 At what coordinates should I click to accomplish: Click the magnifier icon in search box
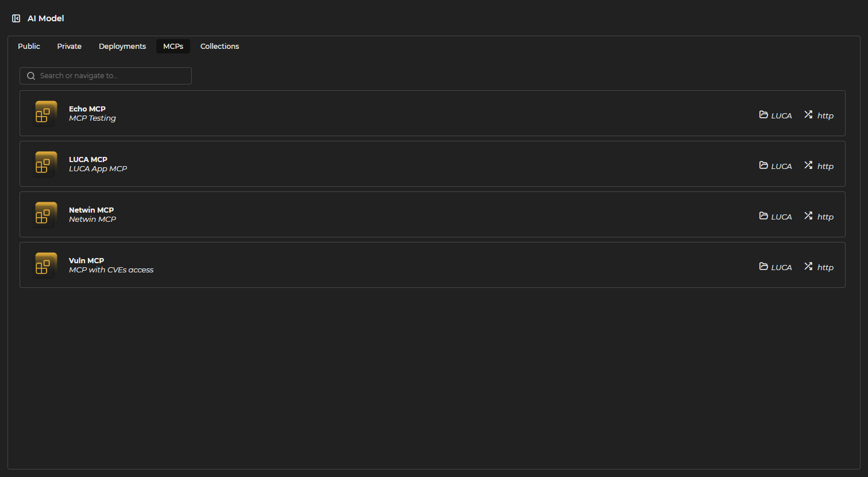pyautogui.click(x=31, y=76)
